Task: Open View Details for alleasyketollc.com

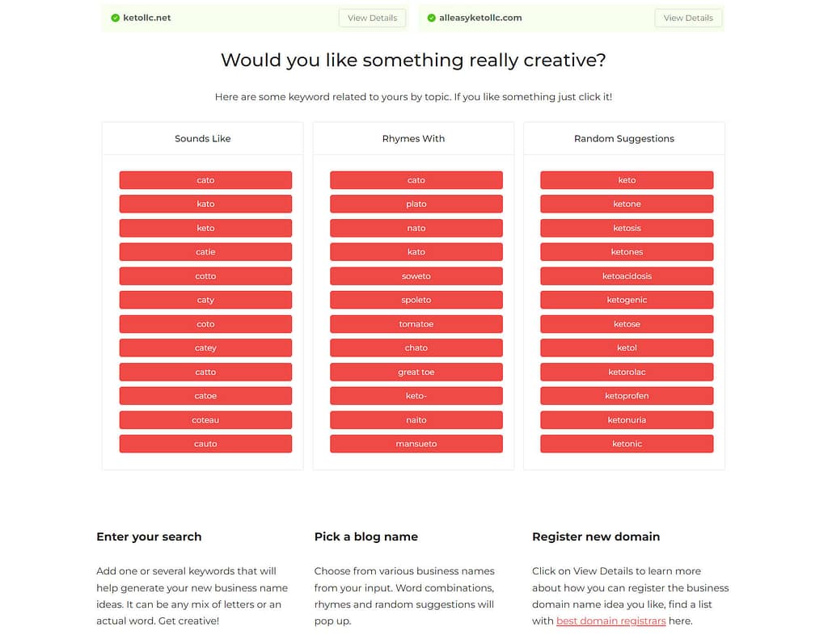Action: [688, 18]
